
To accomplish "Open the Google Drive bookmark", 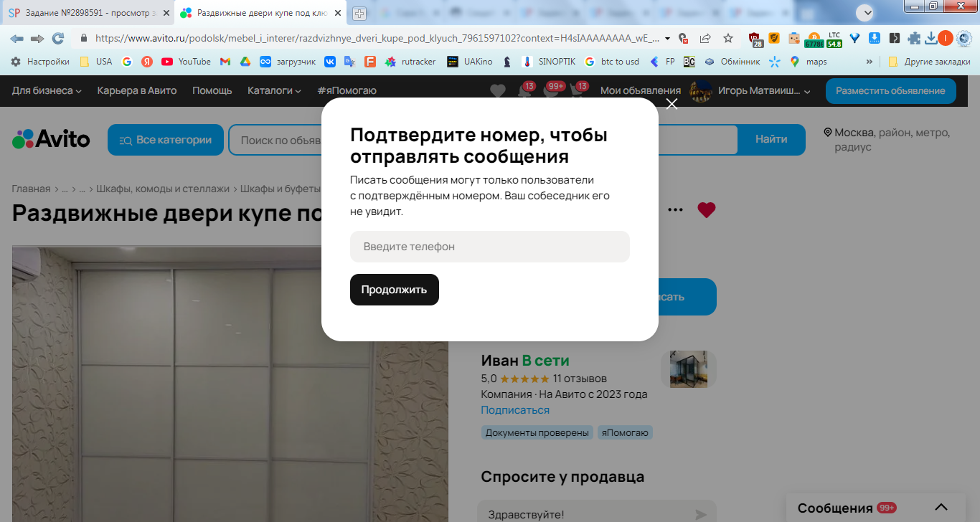I will [245, 62].
